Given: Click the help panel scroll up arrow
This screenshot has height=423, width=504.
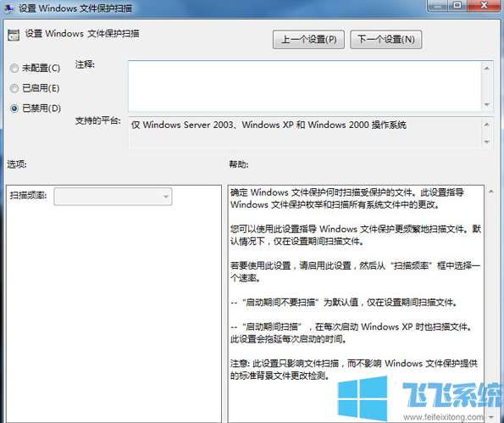Looking at the screenshot, I should pos(491,192).
